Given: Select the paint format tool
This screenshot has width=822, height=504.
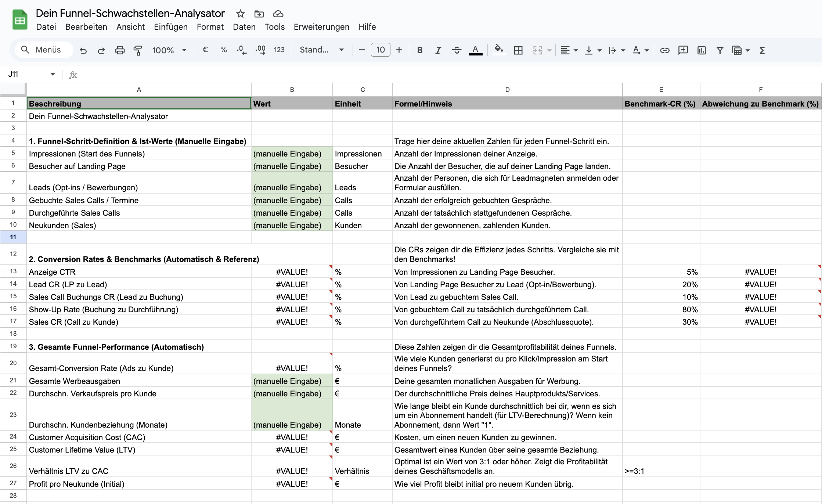Looking at the screenshot, I should [x=138, y=50].
